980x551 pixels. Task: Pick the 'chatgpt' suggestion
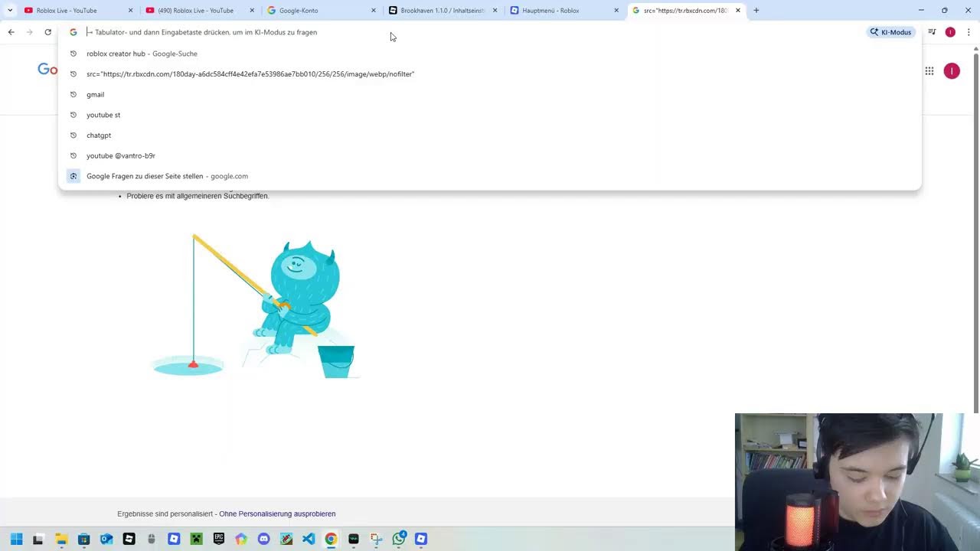click(x=490, y=135)
